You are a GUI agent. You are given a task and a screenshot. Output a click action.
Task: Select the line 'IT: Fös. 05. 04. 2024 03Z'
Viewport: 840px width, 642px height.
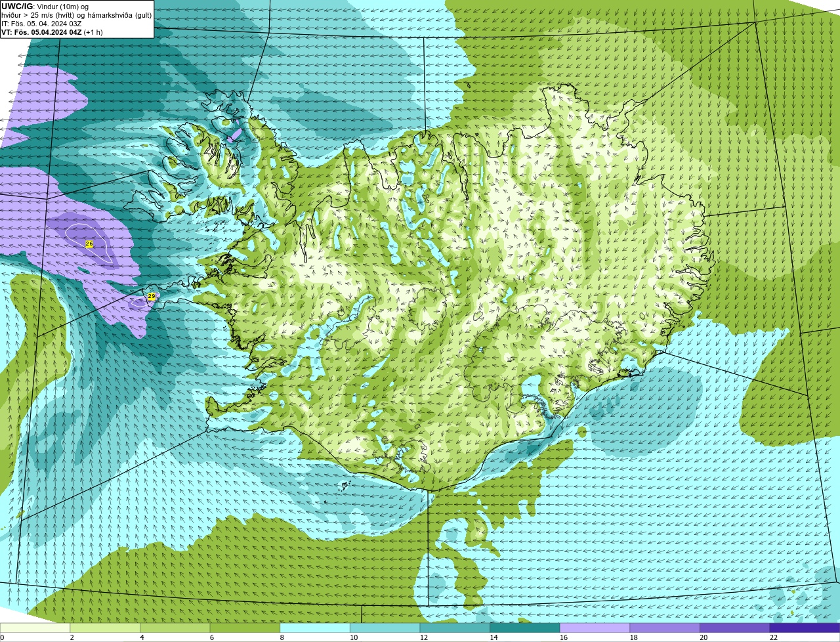coord(41,24)
